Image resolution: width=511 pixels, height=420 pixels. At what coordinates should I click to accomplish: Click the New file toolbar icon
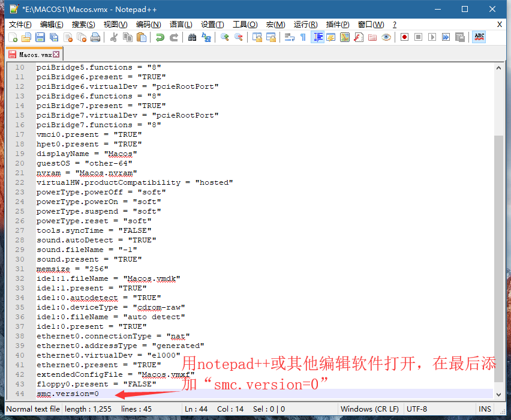(x=13, y=37)
